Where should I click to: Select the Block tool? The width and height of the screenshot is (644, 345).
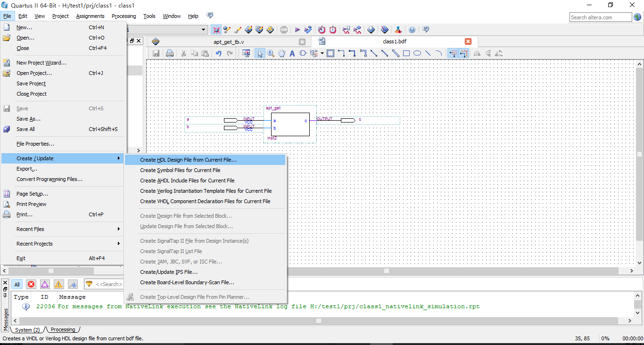330,53
